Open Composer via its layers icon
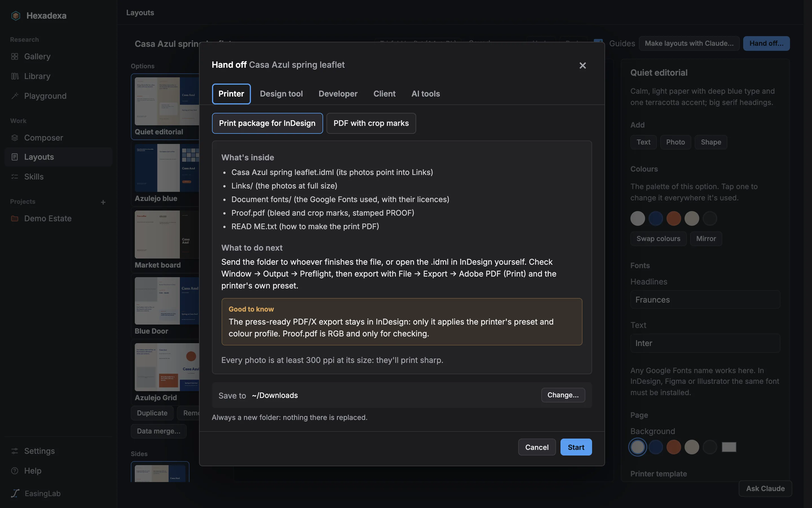Image resolution: width=812 pixels, height=508 pixels. click(14, 138)
